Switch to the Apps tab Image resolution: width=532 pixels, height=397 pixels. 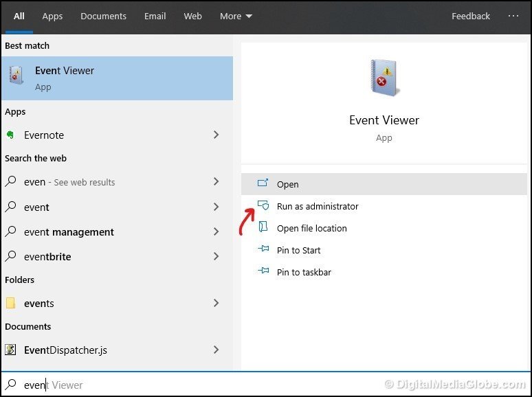click(52, 16)
